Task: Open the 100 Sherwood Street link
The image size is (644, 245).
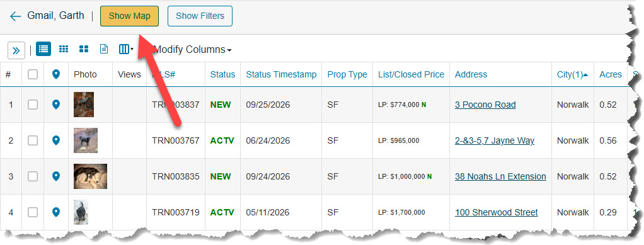Action: click(497, 213)
